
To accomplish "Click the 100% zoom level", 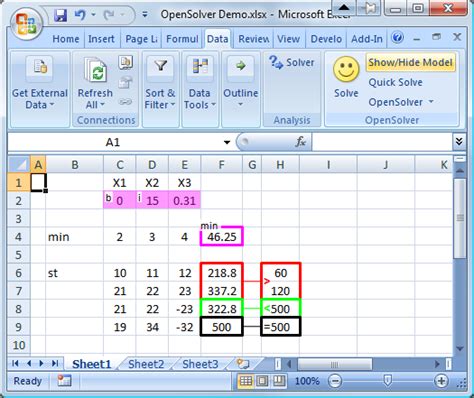I will (x=307, y=381).
